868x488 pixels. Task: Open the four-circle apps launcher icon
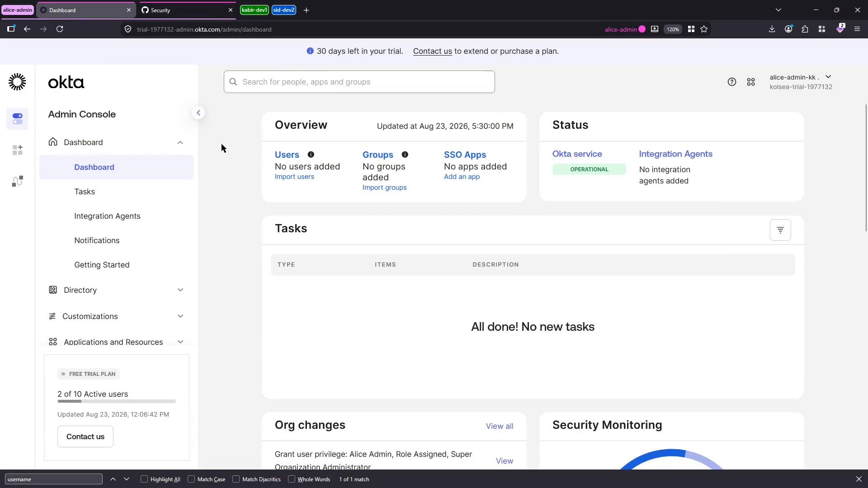click(x=751, y=82)
